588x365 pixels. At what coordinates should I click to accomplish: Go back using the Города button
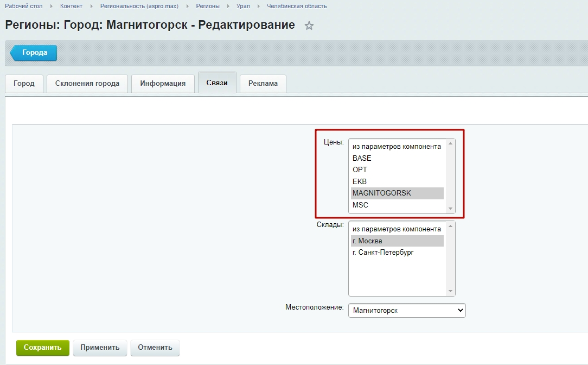(34, 53)
